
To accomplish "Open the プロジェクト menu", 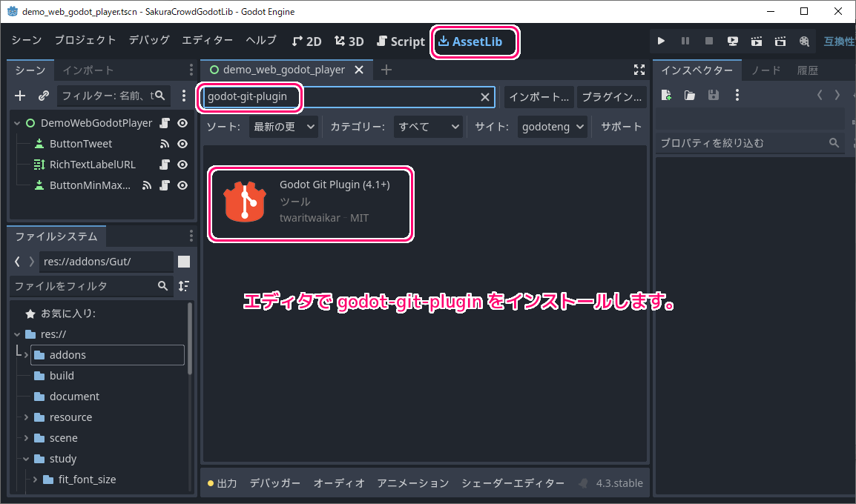I will pyautogui.click(x=85, y=41).
